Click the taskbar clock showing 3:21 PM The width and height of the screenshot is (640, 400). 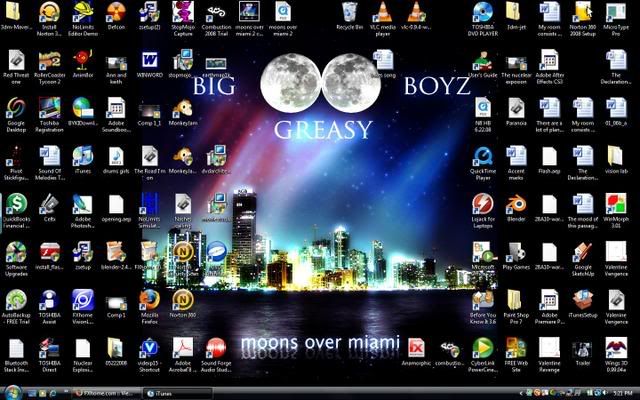point(620,393)
